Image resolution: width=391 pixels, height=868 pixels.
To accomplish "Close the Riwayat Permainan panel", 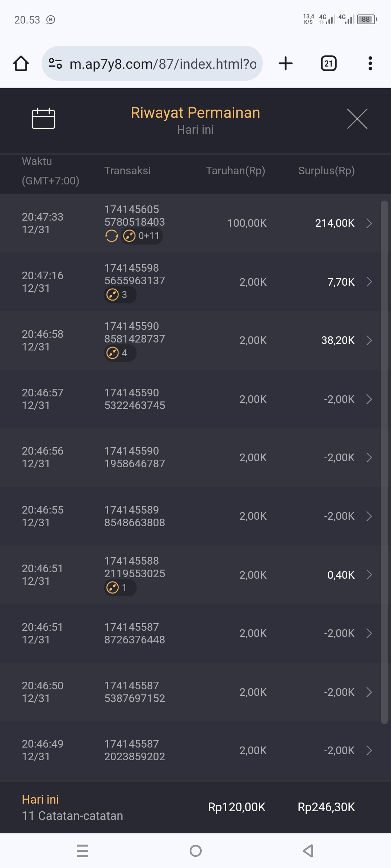I will click(357, 119).
